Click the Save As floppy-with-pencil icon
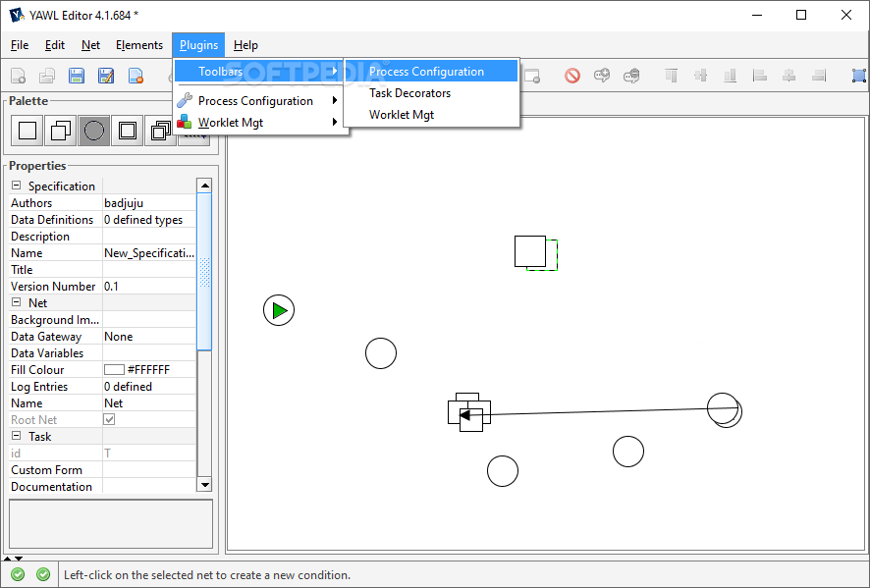 [x=106, y=76]
